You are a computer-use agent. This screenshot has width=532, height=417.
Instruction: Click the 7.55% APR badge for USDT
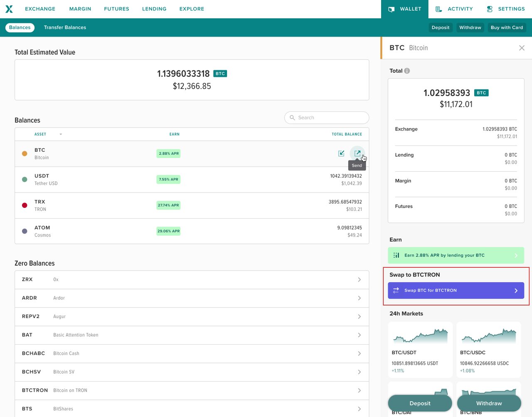click(x=168, y=179)
